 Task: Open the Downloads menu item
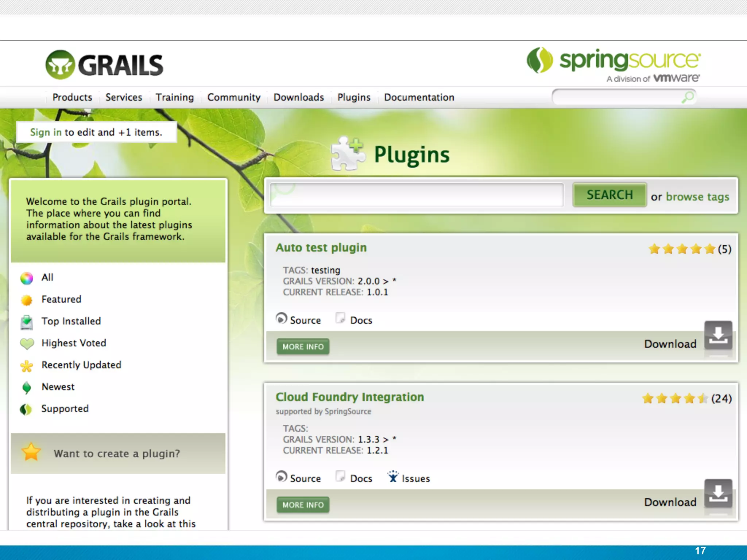point(299,97)
